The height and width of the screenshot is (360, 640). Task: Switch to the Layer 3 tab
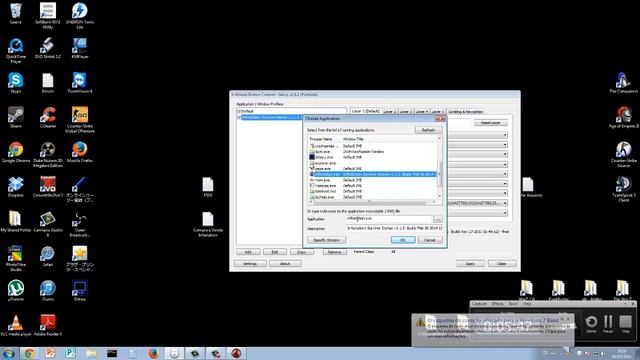tap(405, 111)
